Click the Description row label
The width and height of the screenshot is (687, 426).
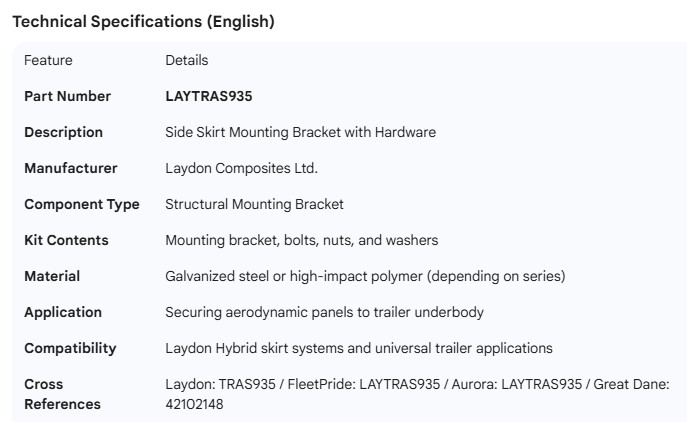point(63,132)
